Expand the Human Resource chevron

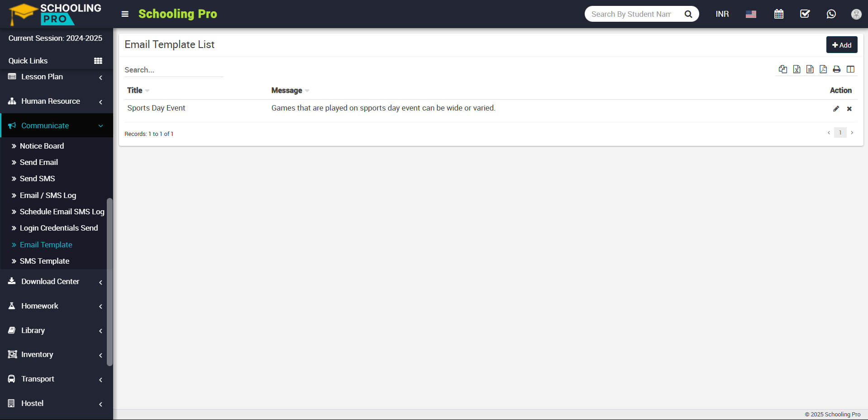tap(100, 102)
